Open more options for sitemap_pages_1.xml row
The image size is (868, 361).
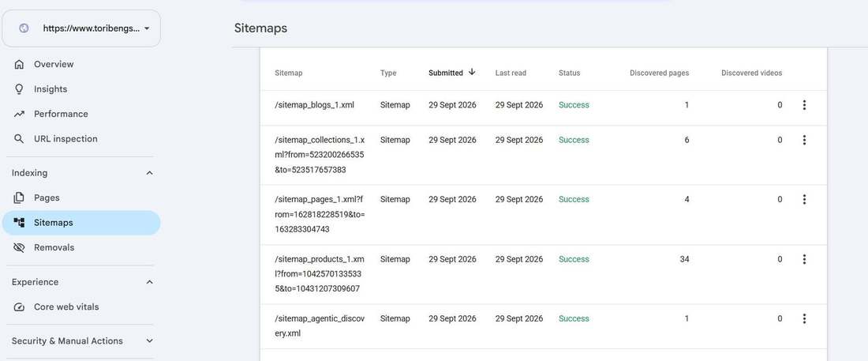(804, 200)
